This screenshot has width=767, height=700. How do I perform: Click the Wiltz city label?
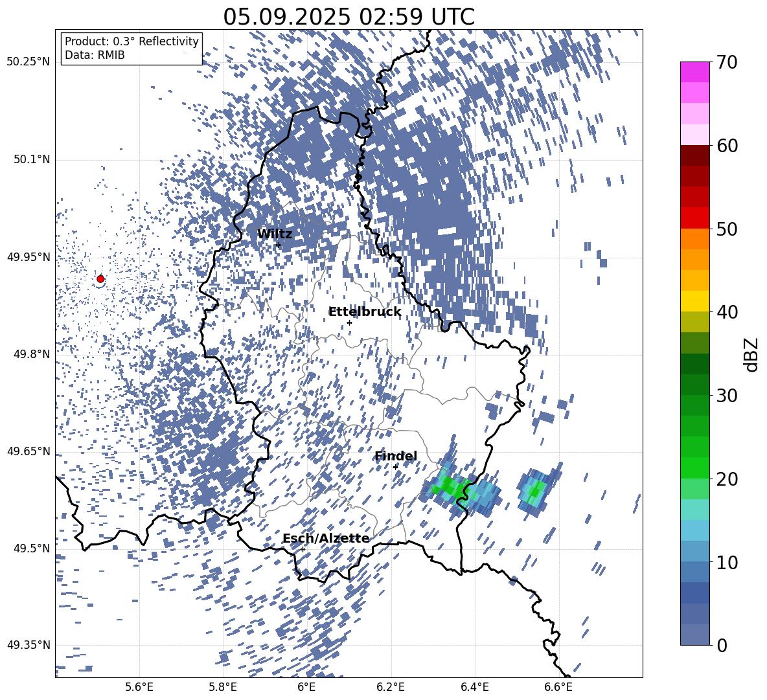click(x=275, y=234)
